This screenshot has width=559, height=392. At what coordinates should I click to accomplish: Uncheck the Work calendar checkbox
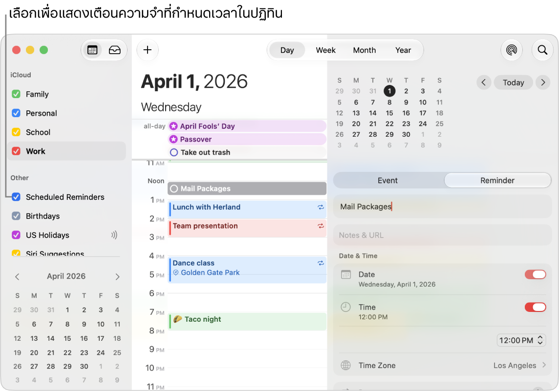tap(16, 151)
